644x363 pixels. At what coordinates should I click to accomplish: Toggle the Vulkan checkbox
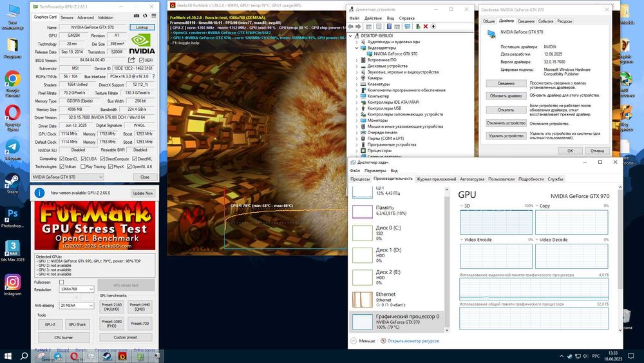tap(62, 166)
